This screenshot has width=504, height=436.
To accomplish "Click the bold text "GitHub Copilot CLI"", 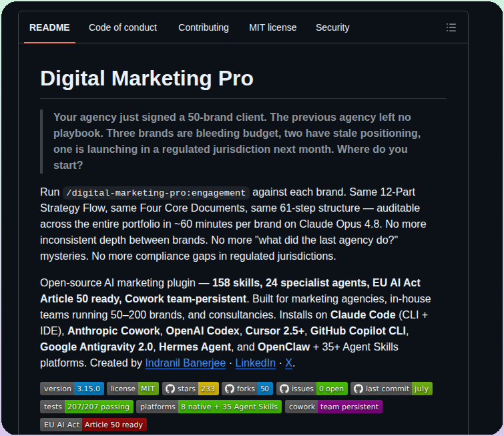I will click(358, 331).
